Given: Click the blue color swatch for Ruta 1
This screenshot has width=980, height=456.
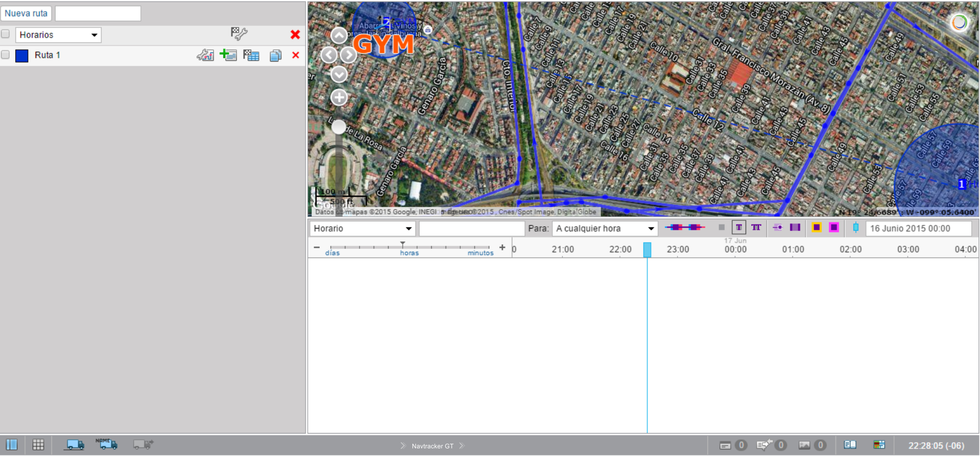Looking at the screenshot, I should [22, 55].
